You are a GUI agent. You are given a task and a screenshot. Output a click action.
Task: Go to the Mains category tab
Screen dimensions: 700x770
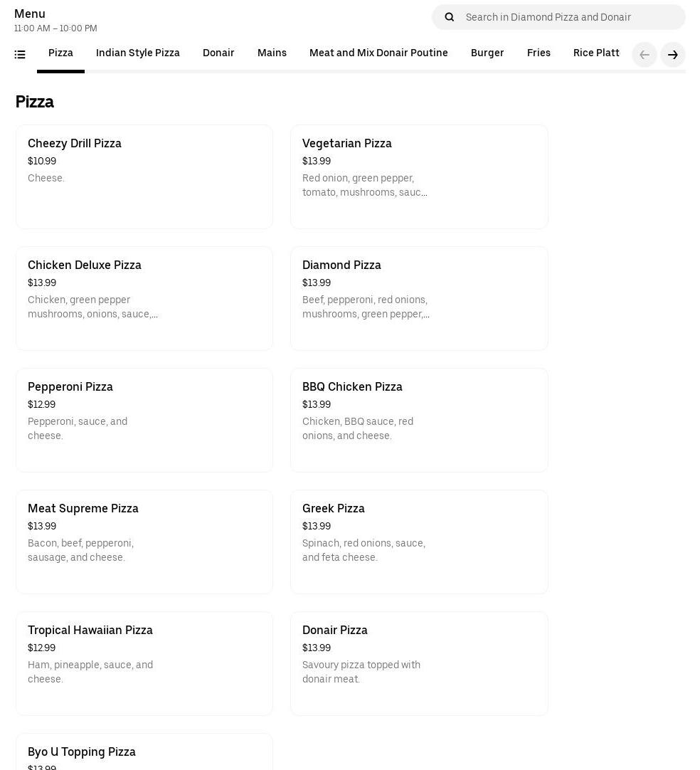272,53
